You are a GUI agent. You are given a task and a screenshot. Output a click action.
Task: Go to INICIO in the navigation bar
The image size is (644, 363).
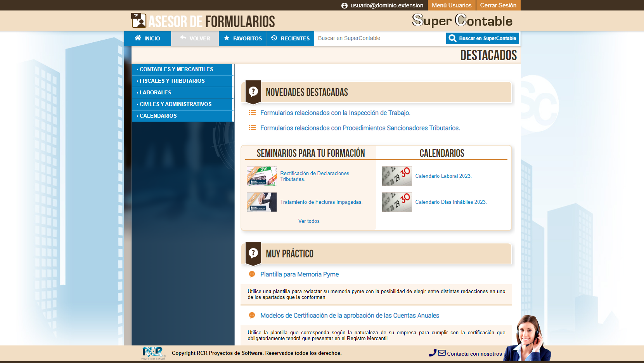147,38
